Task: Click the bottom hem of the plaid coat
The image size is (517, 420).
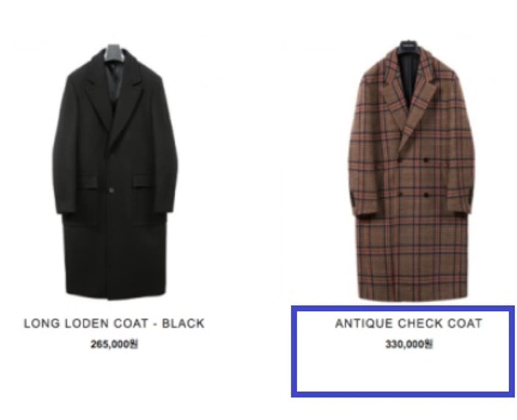Action: (x=413, y=295)
